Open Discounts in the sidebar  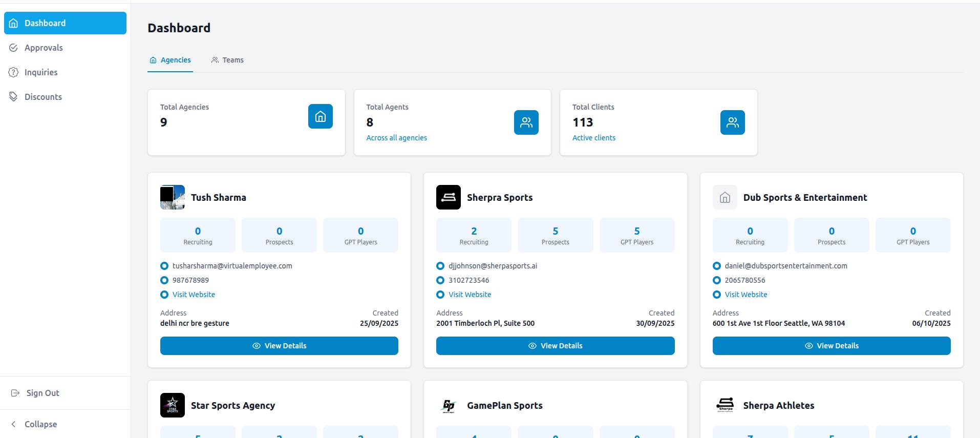point(65,97)
